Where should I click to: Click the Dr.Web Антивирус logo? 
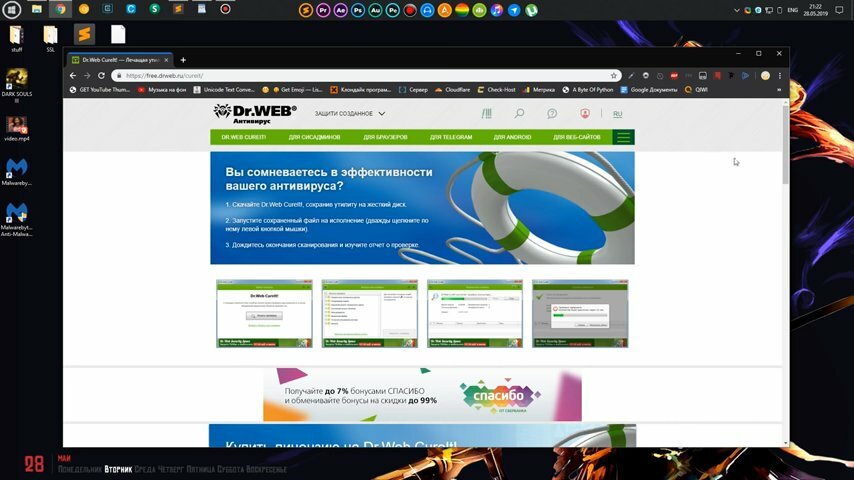255,114
